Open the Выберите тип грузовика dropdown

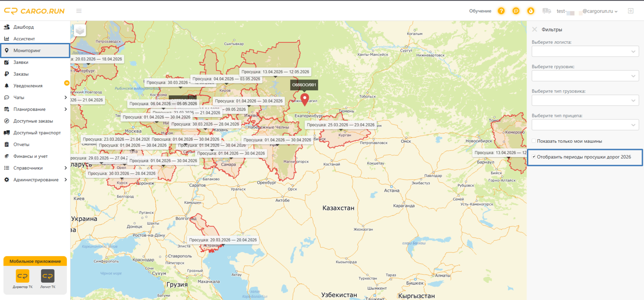point(585,100)
